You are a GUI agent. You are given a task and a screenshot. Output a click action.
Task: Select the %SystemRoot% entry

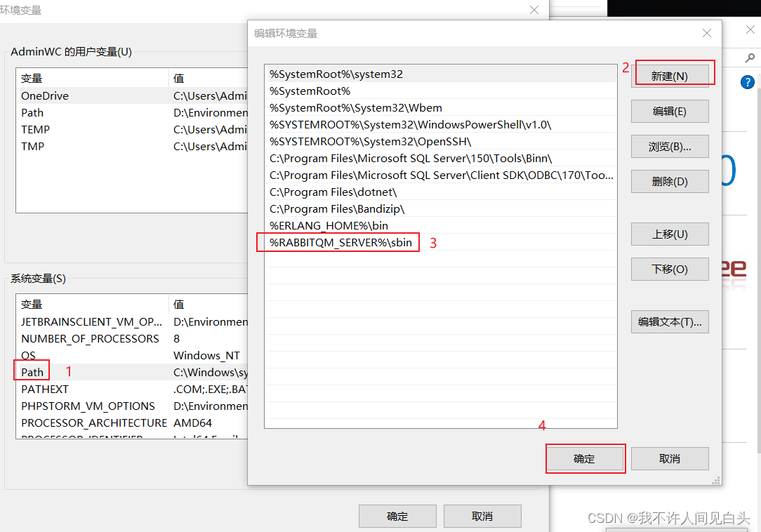pyautogui.click(x=441, y=91)
